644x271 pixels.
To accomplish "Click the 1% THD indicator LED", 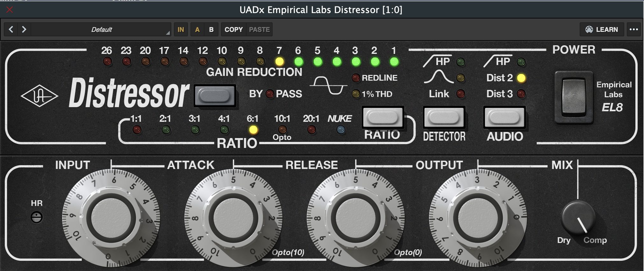I will point(356,94).
